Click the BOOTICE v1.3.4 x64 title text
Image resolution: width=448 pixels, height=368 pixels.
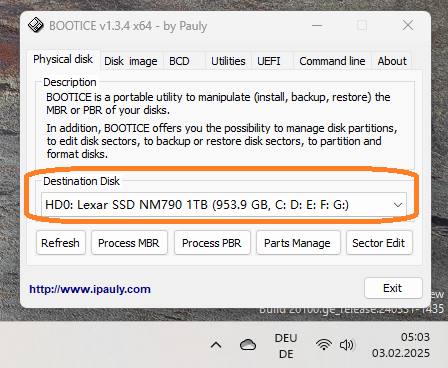[128, 26]
